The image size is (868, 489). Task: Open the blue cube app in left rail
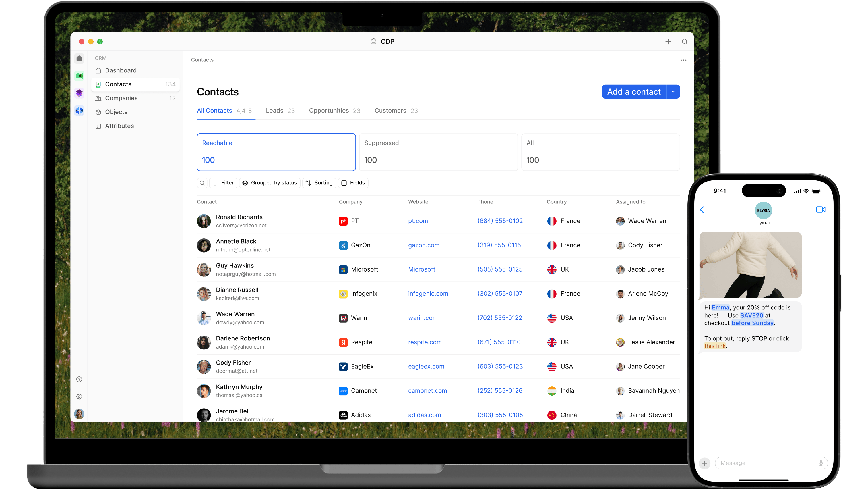pos(79,111)
